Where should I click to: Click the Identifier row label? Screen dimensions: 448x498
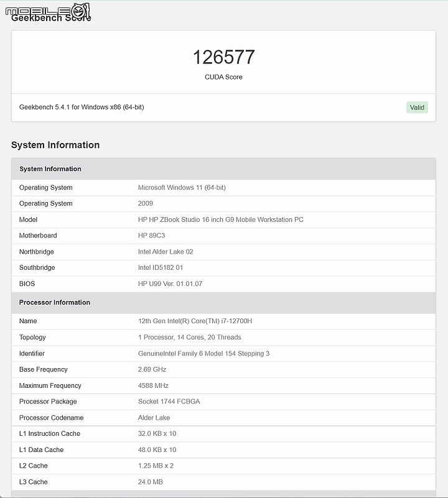32,353
